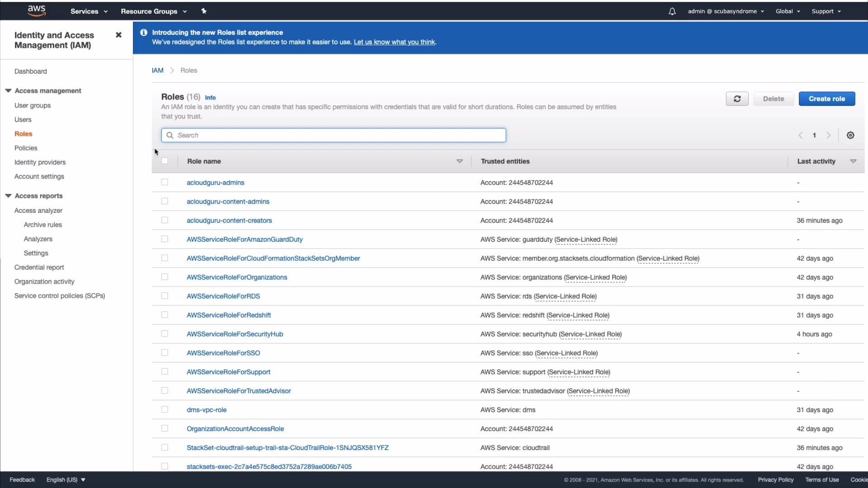Go to next page of roles
This screenshot has width=868, height=488.
click(828, 136)
